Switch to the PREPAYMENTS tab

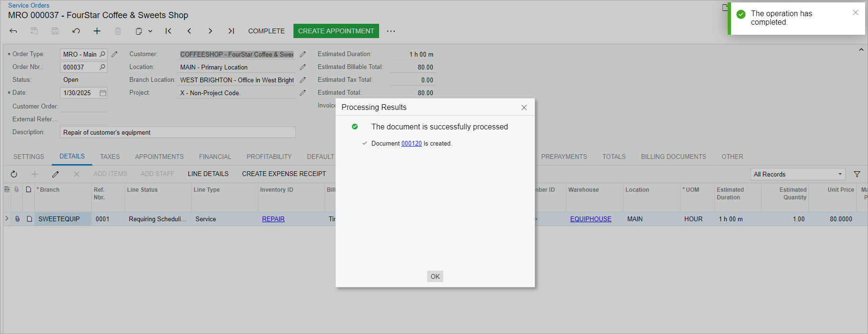564,157
